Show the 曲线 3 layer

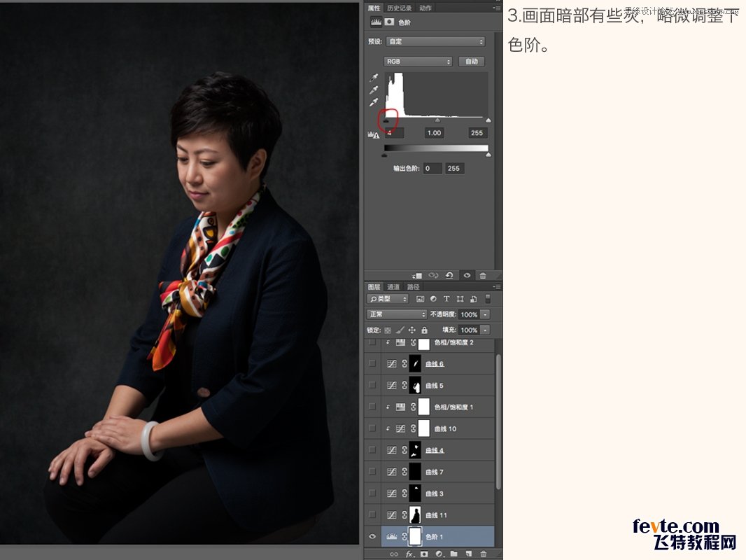[372, 493]
